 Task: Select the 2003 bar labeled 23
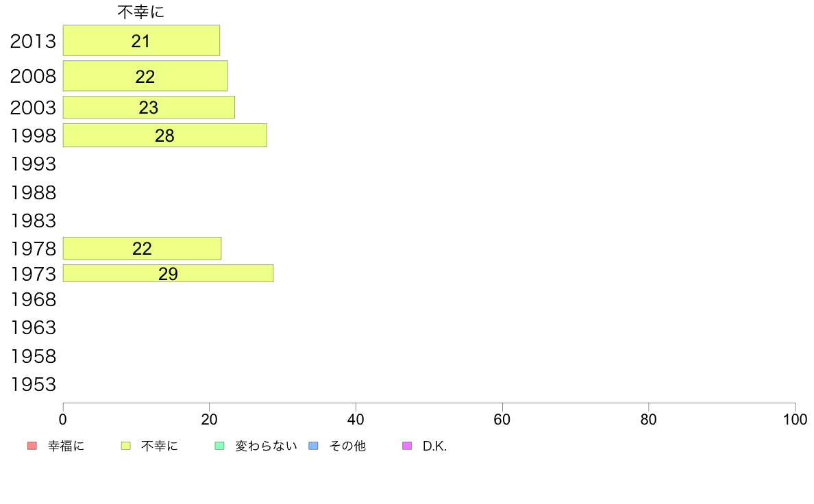[149, 108]
